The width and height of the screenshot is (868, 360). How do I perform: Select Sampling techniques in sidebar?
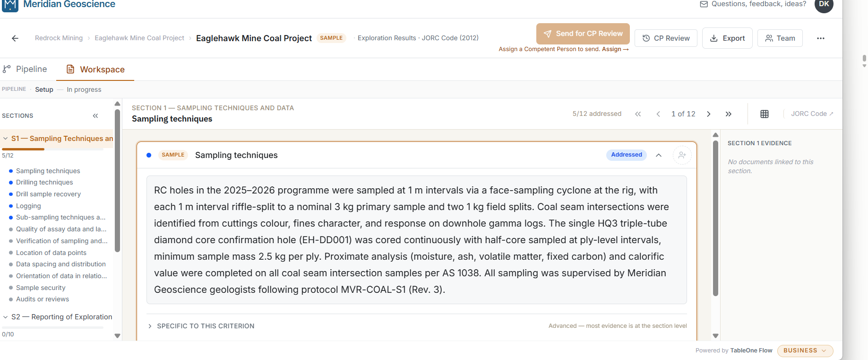48,171
